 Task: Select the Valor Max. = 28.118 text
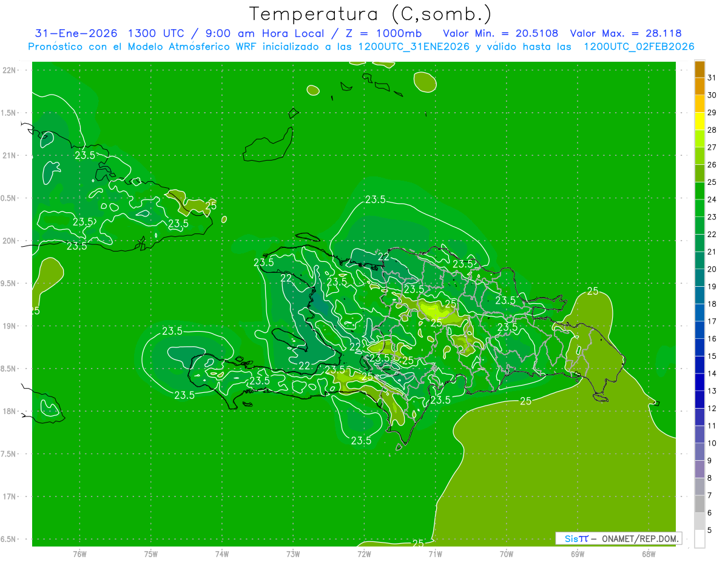626,33
